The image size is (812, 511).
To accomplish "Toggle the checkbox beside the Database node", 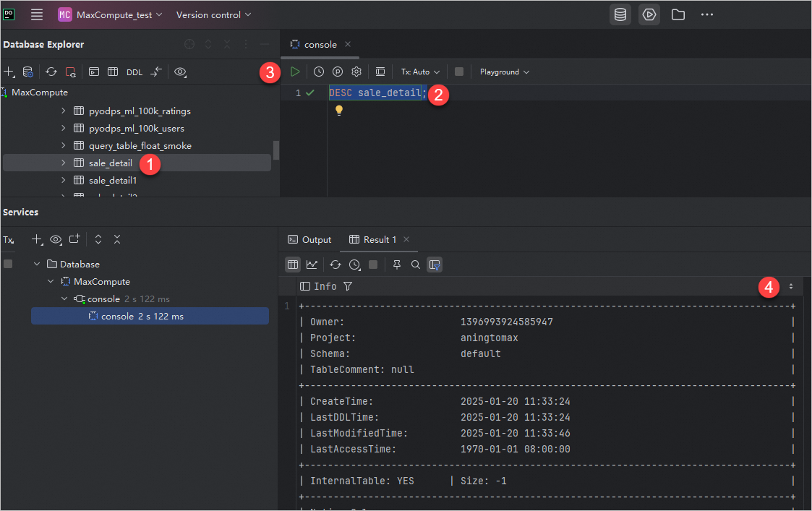I will click(8, 264).
